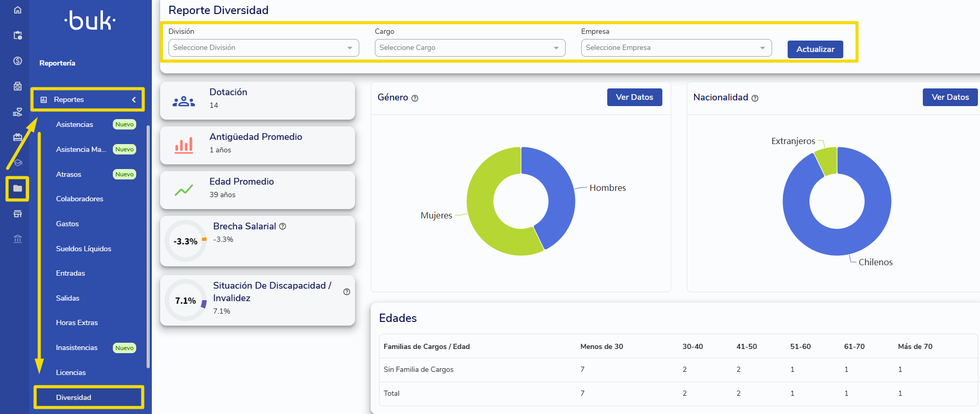This screenshot has width=980, height=414.
Task: Open the Género help question icon
Action: click(x=415, y=98)
